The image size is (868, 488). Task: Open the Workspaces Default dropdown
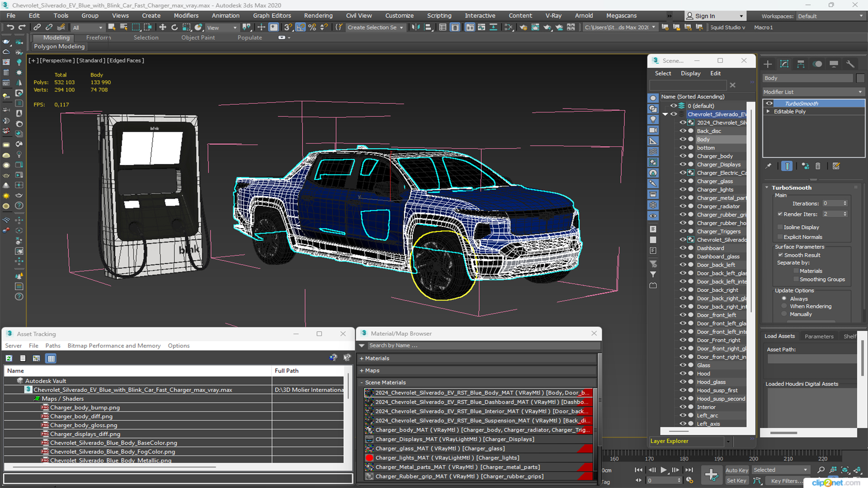coord(830,16)
